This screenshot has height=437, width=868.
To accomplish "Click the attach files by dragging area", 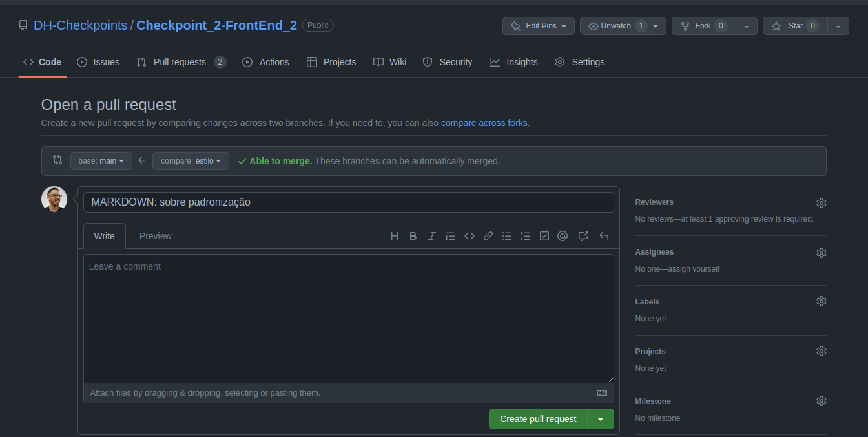I will click(x=349, y=393).
